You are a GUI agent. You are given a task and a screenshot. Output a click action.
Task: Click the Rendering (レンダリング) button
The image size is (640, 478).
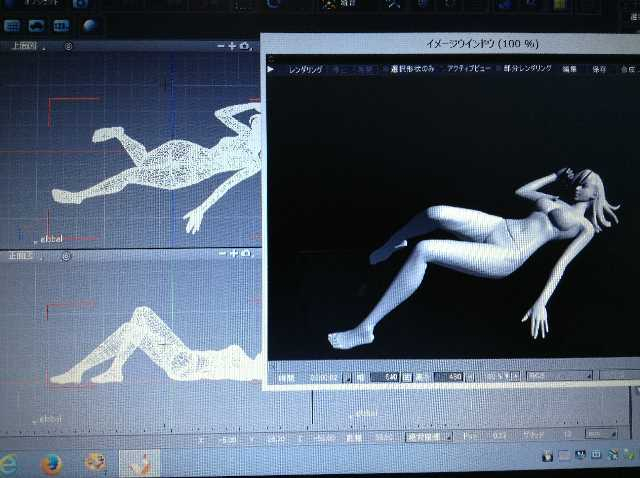coord(305,69)
